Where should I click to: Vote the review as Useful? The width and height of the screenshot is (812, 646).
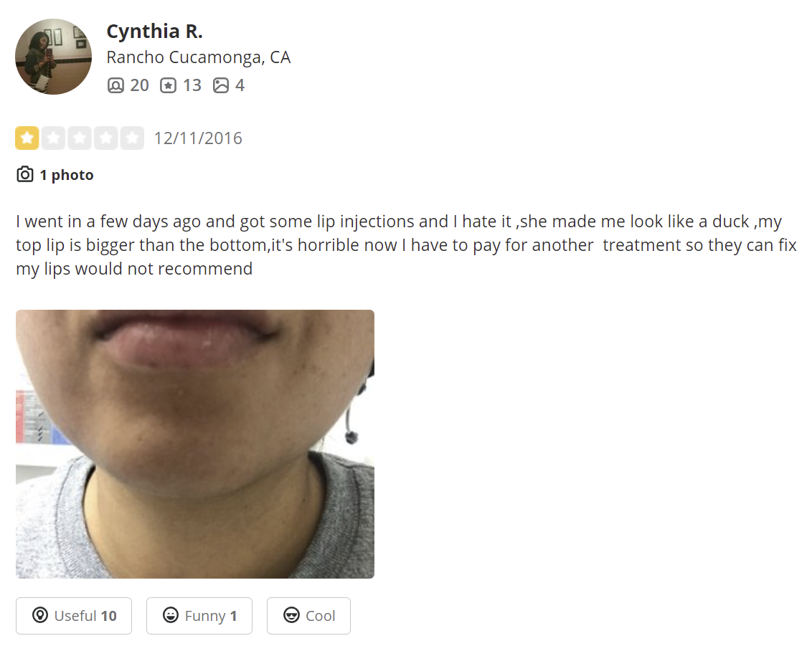click(x=74, y=616)
